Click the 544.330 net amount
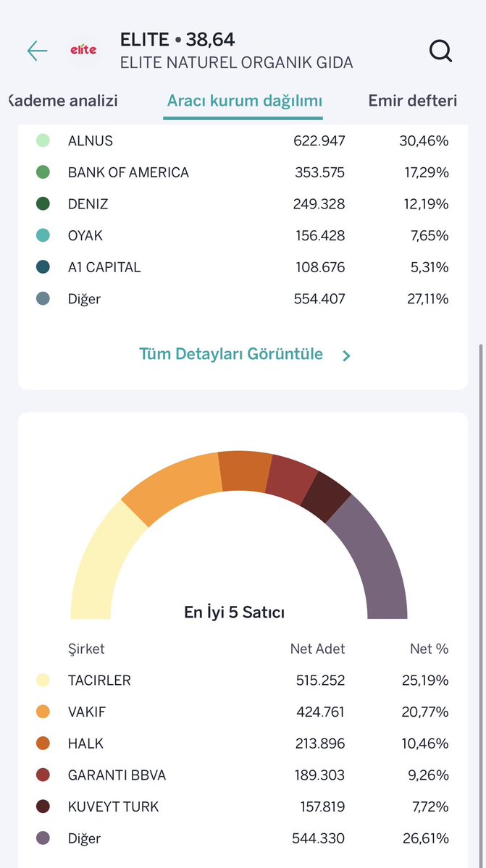486x868 pixels. 318,838
